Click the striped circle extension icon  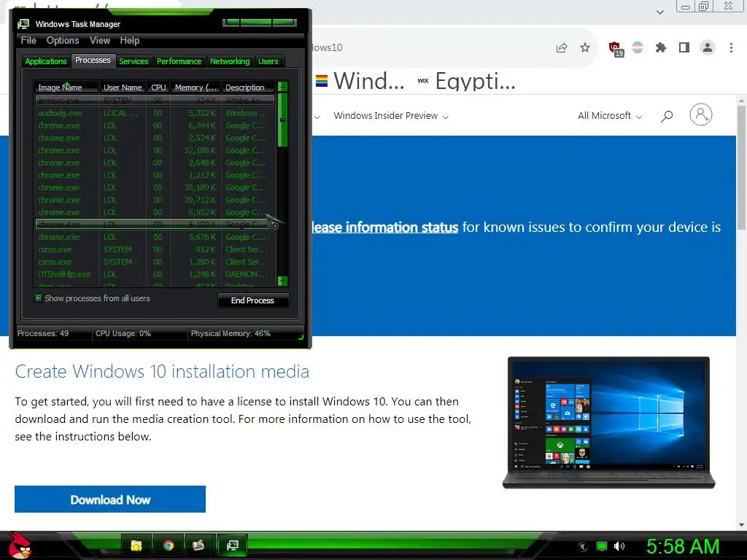tap(638, 47)
